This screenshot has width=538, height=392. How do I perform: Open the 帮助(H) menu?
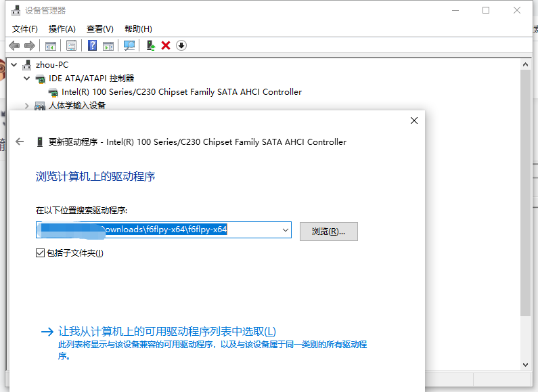tap(138, 29)
